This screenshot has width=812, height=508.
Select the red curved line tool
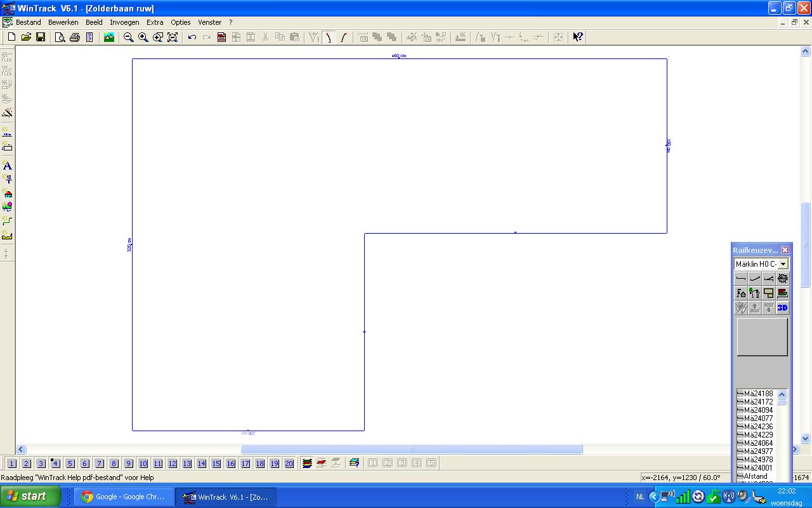[329, 37]
